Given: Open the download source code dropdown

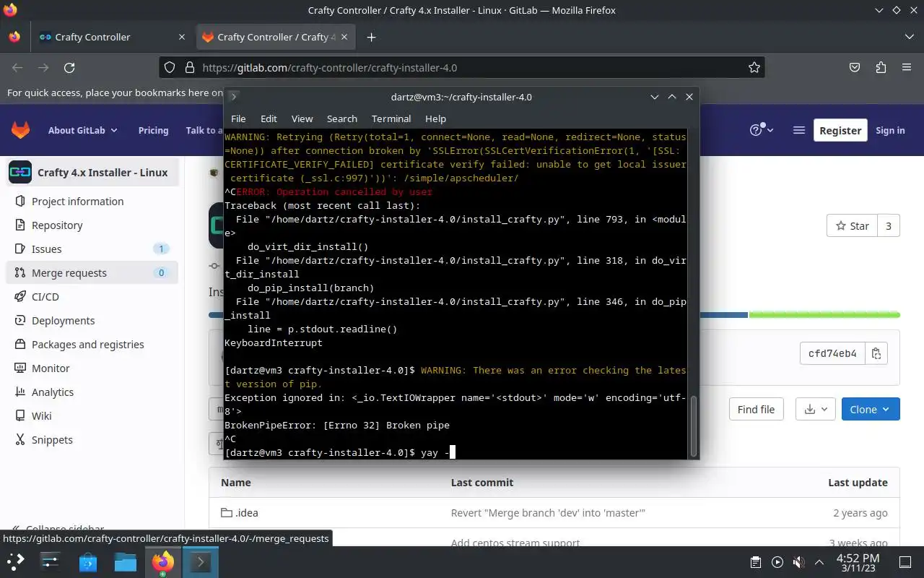Looking at the screenshot, I should [x=816, y=409].
